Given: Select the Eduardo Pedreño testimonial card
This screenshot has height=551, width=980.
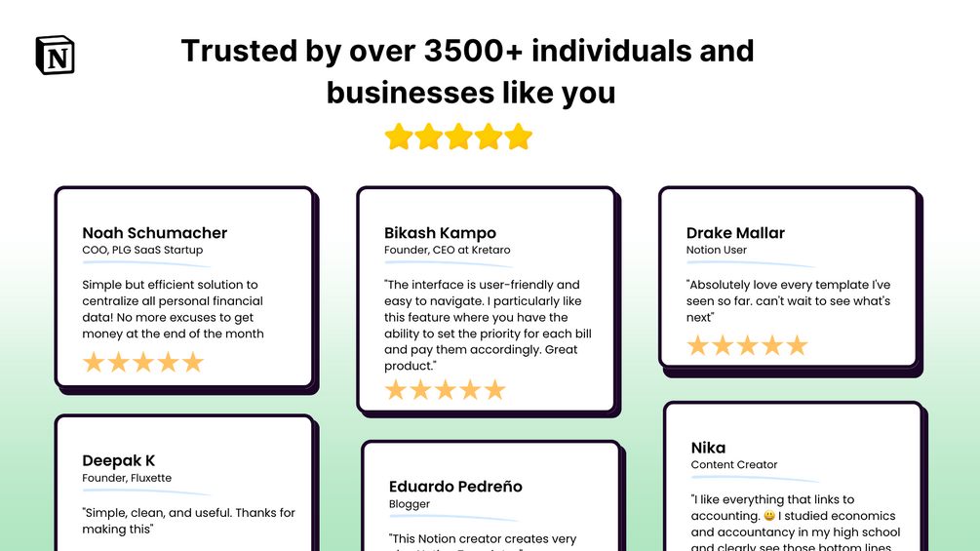Looking at the screenshot, I should click(490, 497).
